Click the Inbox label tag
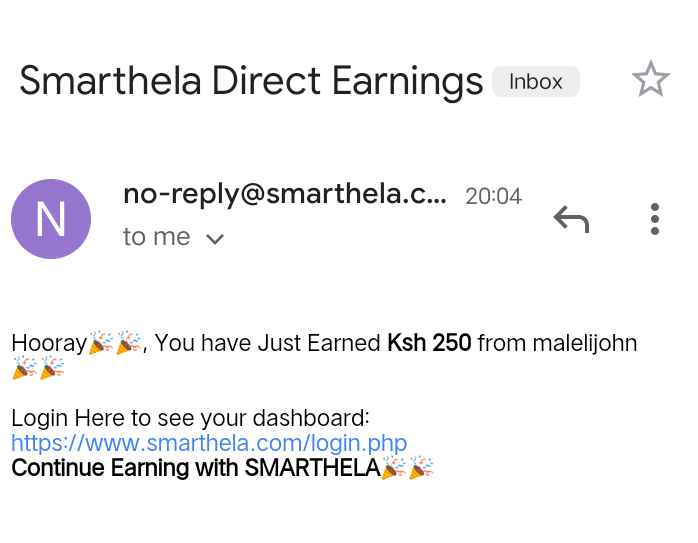 point(535,82)
